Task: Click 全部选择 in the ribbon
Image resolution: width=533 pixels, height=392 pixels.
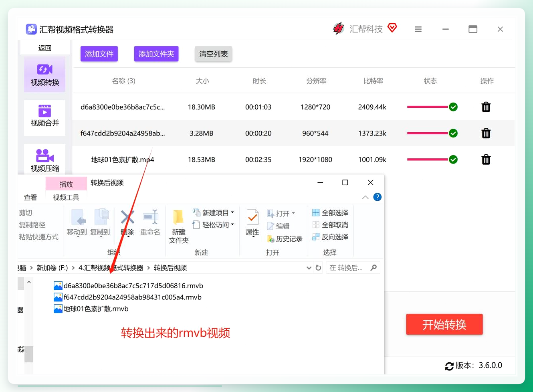Action: [330, 213]
